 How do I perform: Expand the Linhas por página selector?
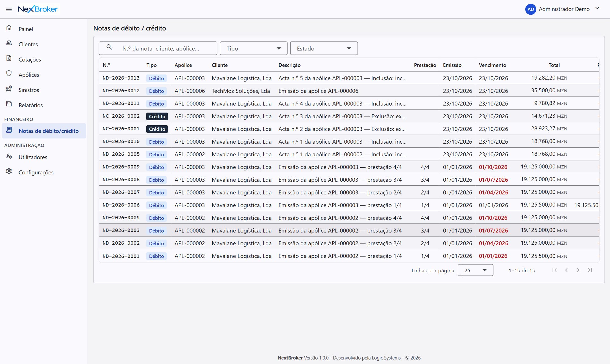pos(476,270)
